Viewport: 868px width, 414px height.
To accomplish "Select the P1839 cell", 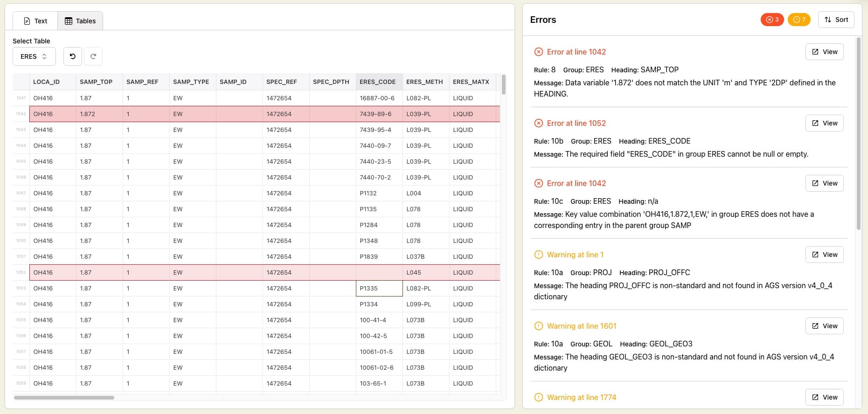I will point(379,256).
